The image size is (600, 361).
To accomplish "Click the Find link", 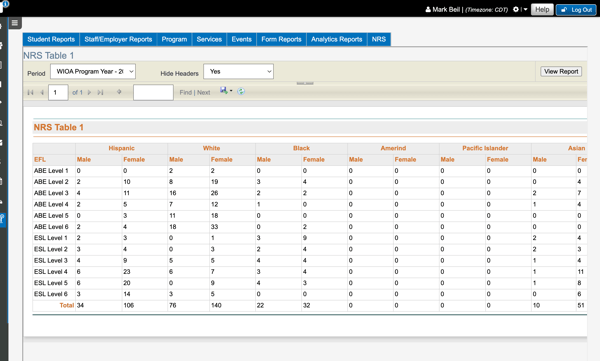I will pos(186,92).
